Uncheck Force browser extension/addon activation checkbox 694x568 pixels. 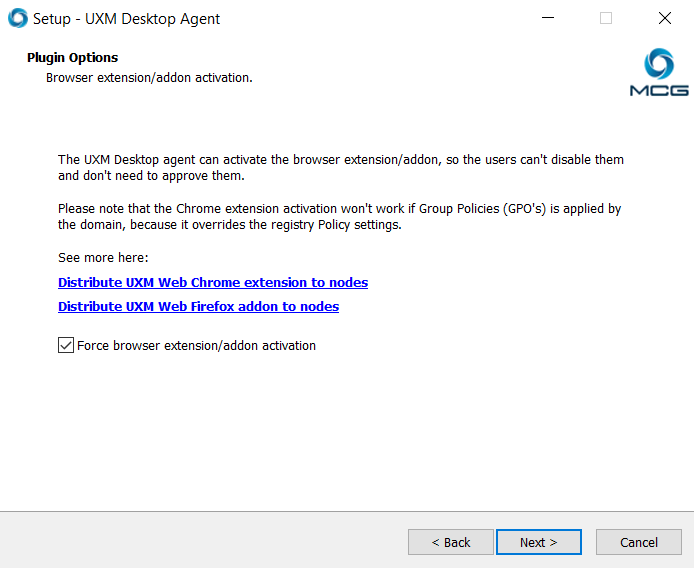point(66,345)
